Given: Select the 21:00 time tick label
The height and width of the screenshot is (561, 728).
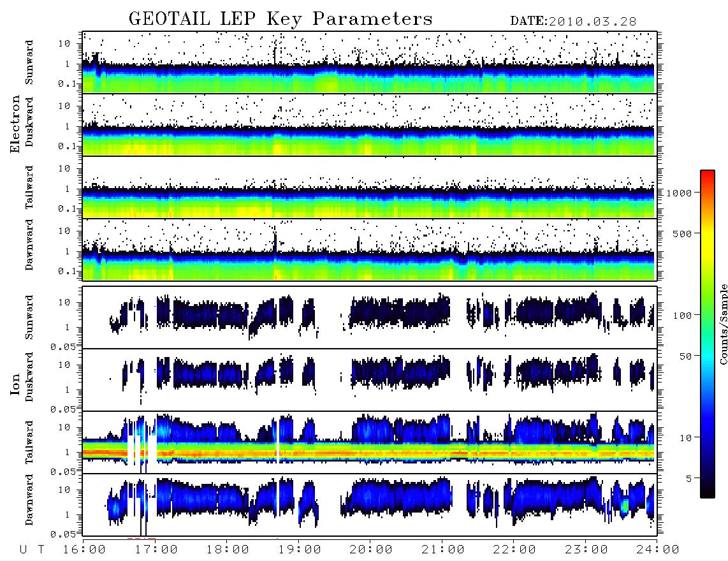Looking at the screenshot, I should (443, 550).
